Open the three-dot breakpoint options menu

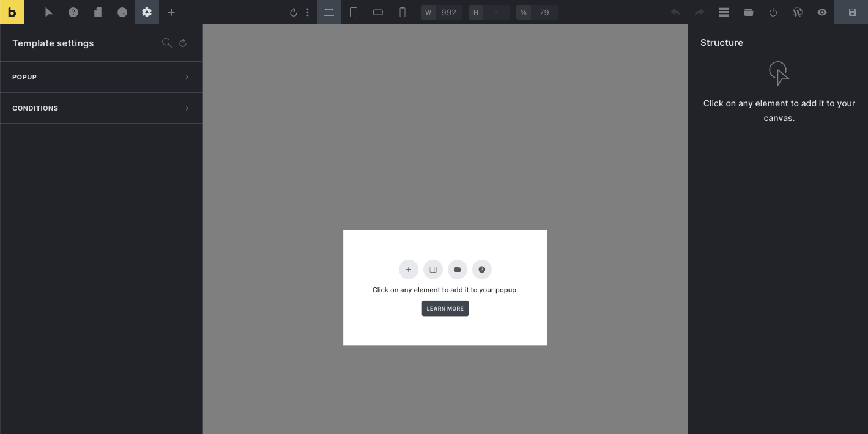pyautogui.click(x=308, y=12)
